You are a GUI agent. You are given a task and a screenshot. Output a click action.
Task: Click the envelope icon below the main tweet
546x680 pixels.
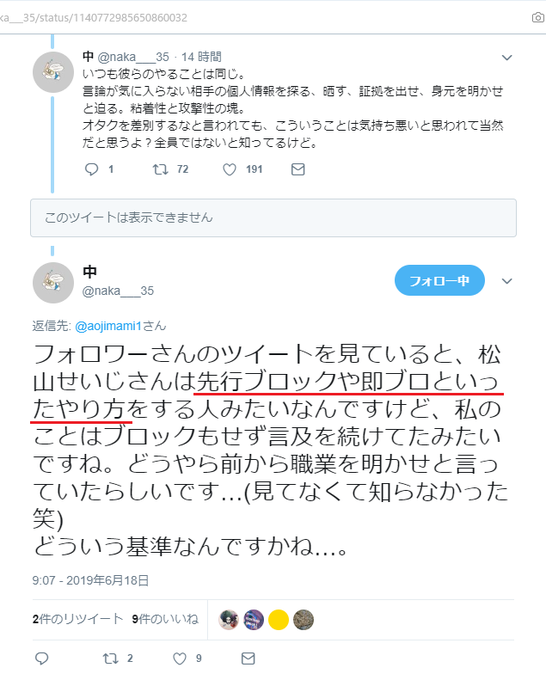248,658
